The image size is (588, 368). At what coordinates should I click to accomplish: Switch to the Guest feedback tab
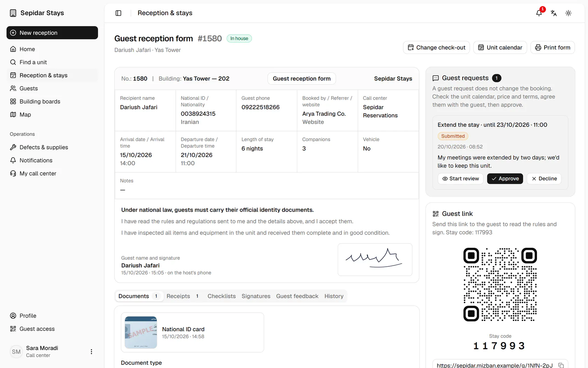297,296
